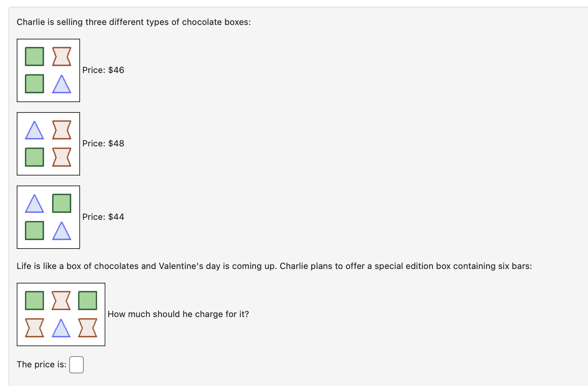Click the price input field next to 'The price is:'

[x=76, y=364]
